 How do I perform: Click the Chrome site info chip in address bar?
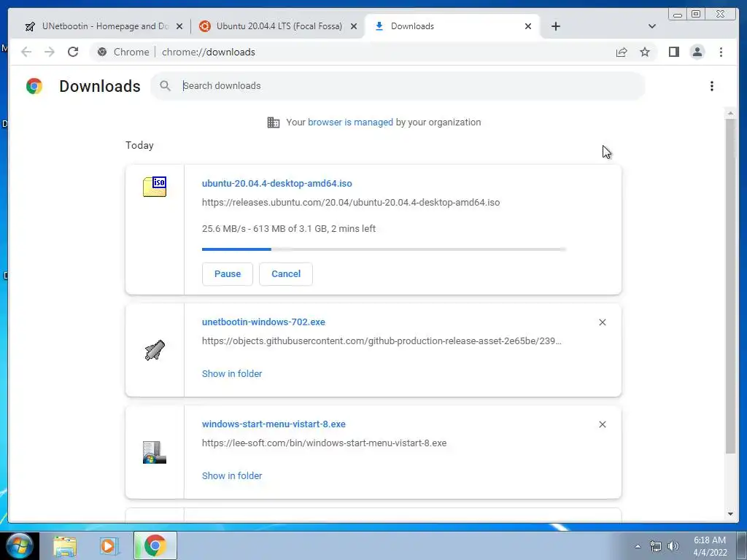(123, 52)
